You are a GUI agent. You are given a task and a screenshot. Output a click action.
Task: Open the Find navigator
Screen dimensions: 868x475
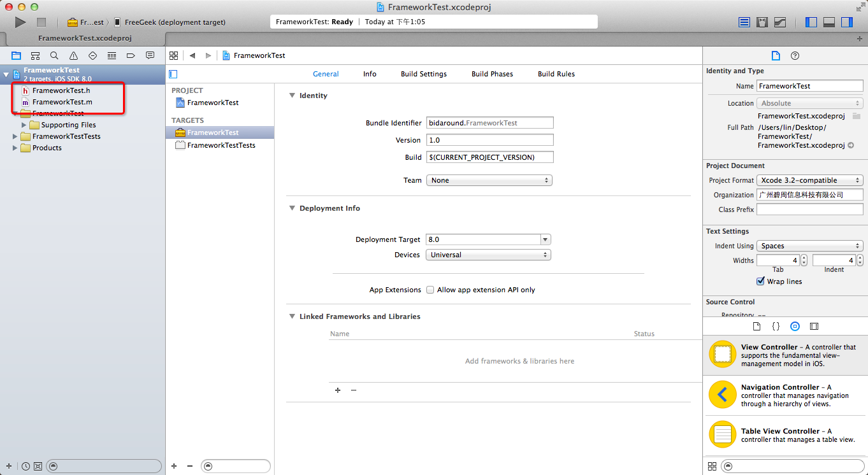click(54, 55)
